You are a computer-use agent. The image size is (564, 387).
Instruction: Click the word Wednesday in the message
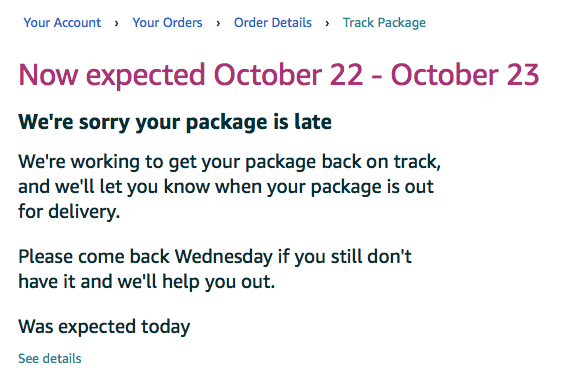point(223,257)
